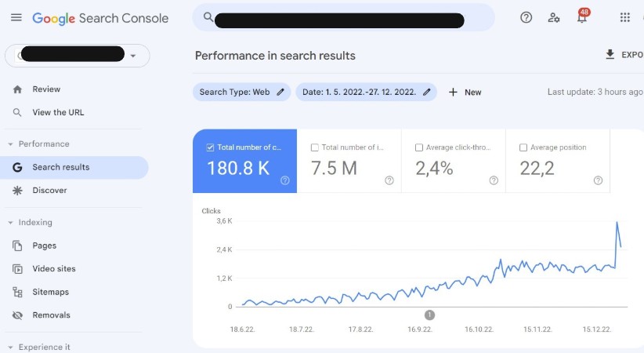Click the Clicks chart axis title
Screen dimensions: 644x353
pyautogui.click(x=211, y=211)
